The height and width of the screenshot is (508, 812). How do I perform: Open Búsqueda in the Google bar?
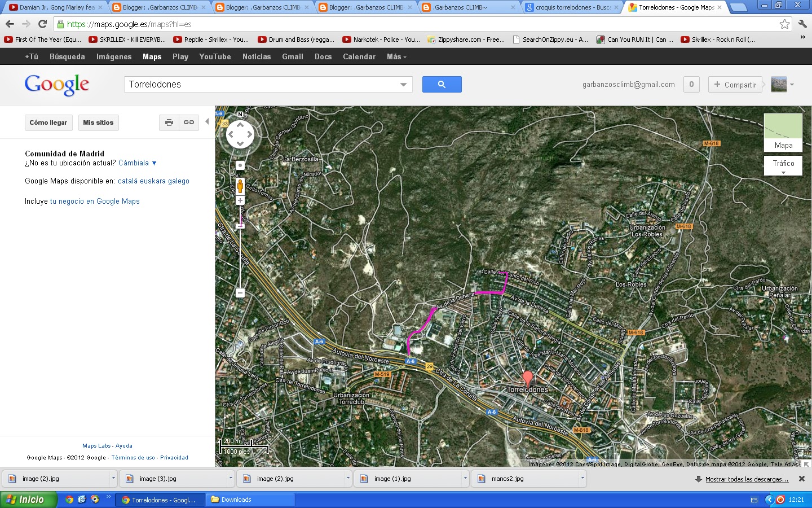click(x=67, y=56)
